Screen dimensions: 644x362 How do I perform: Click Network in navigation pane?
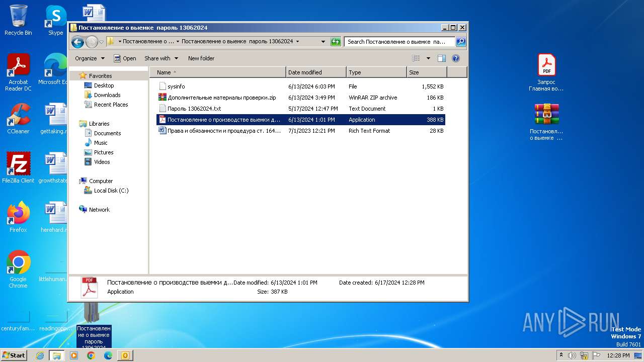point(94,210)
